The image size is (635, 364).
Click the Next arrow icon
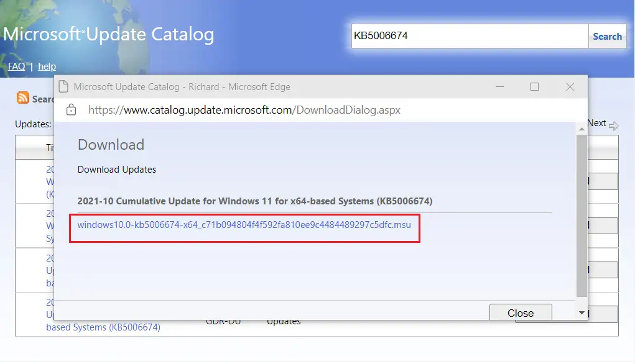tap(613, 125)
